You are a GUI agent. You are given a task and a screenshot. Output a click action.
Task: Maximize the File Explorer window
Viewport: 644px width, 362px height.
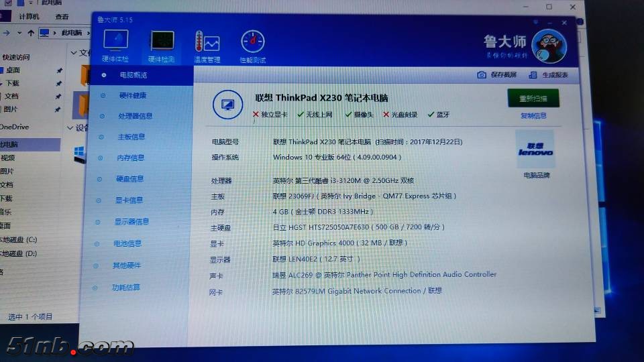(549, 7)
